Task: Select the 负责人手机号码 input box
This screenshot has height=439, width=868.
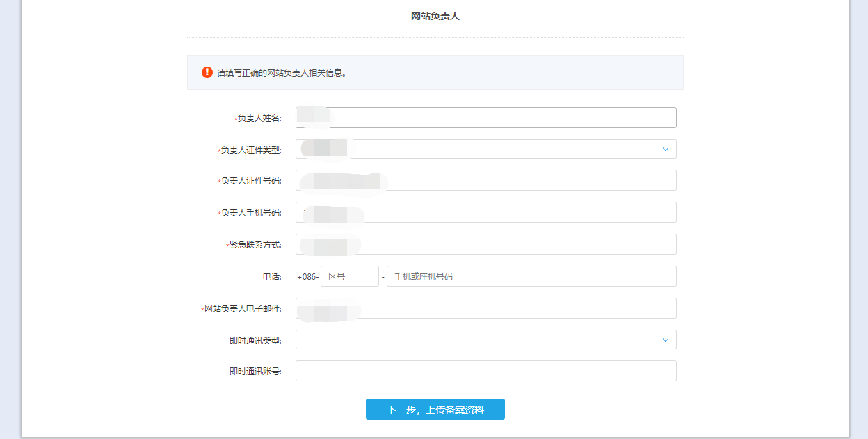Action: [x=485, y=212]
